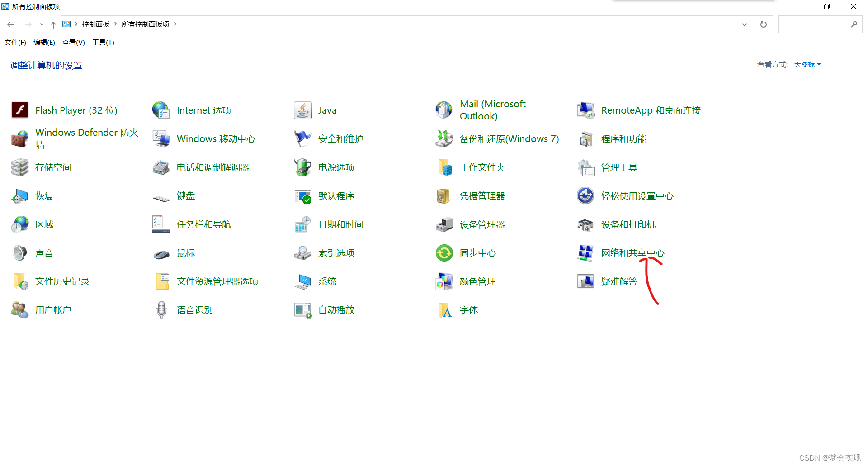Click the 备份和还原(Windows 7) icon
The width and height of the screenshot is (868, 466).
tap(444, 138)
